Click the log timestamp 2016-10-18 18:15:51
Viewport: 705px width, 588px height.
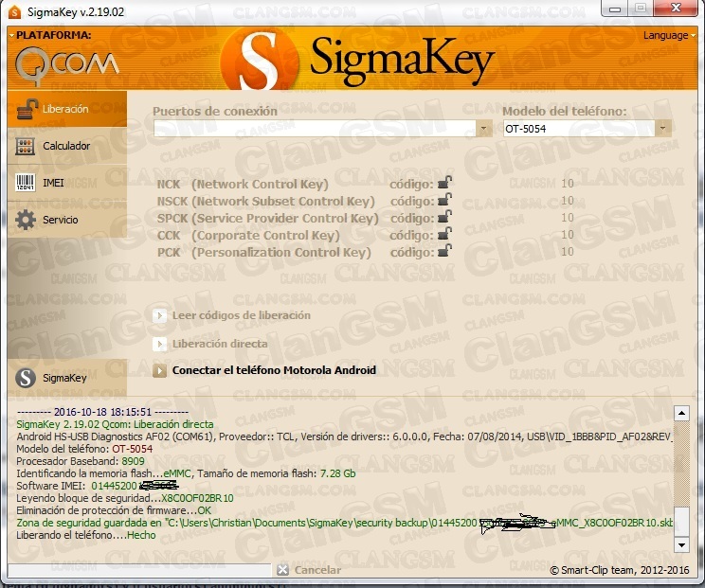point(102,412)
